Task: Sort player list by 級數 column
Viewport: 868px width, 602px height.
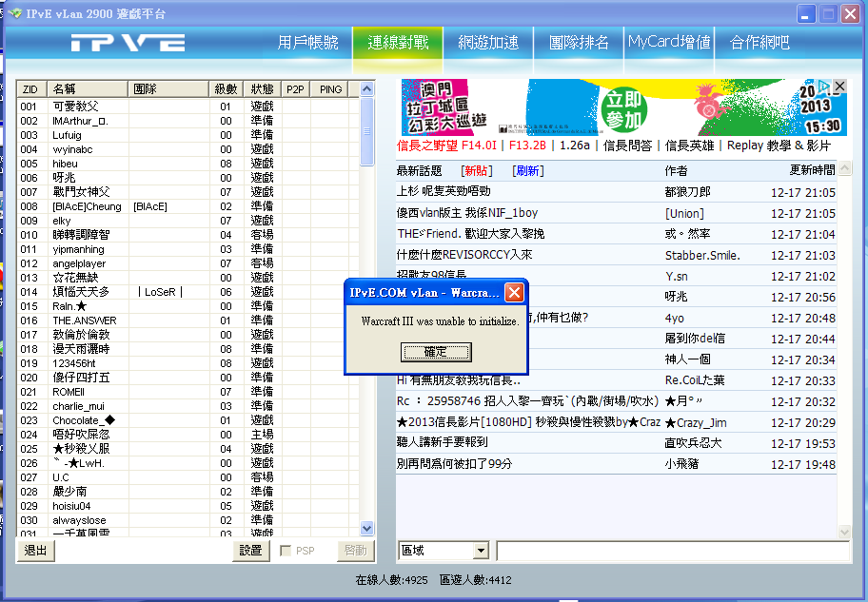Action: tap(226, 89)
